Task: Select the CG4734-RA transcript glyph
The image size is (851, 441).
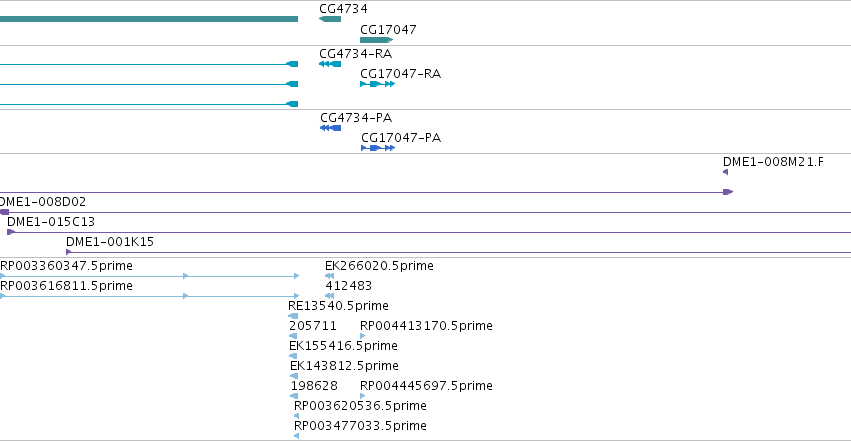Action: 330,64
